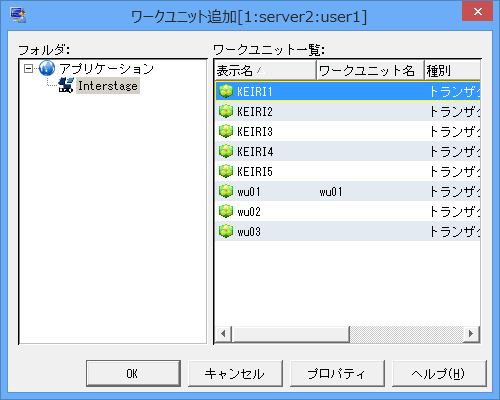
Task: Select the アプリケーション folder label
Action: [106, 69]
